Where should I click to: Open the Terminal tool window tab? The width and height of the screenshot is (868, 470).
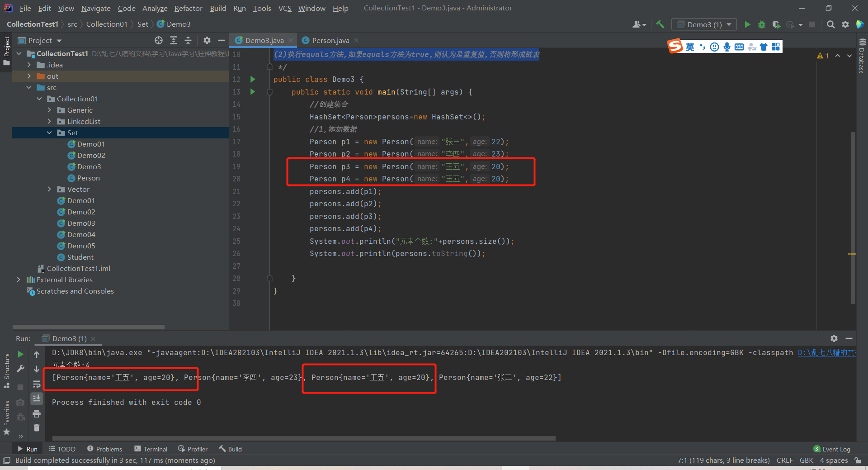(151, 449)
